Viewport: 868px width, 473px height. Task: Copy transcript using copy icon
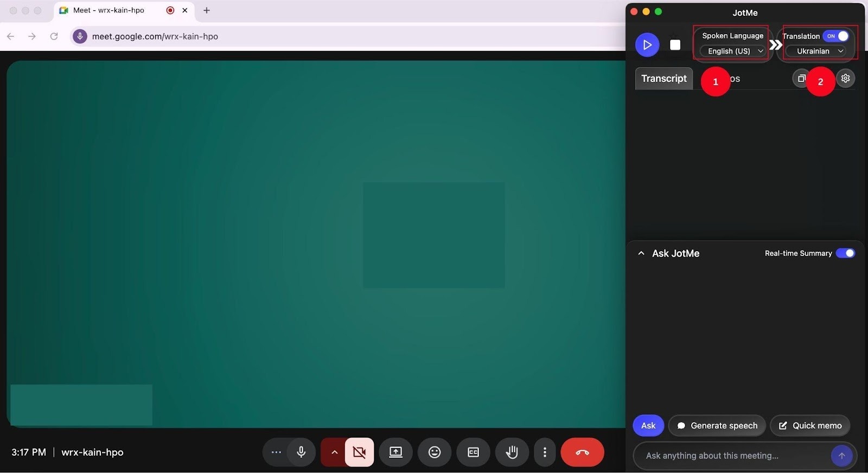pos(801,78)
